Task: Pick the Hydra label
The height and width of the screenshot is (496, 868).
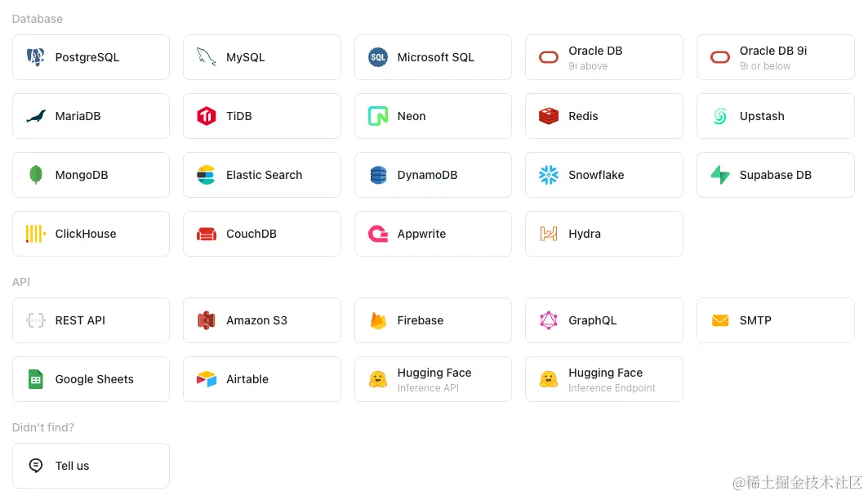Action: (584, 234)
